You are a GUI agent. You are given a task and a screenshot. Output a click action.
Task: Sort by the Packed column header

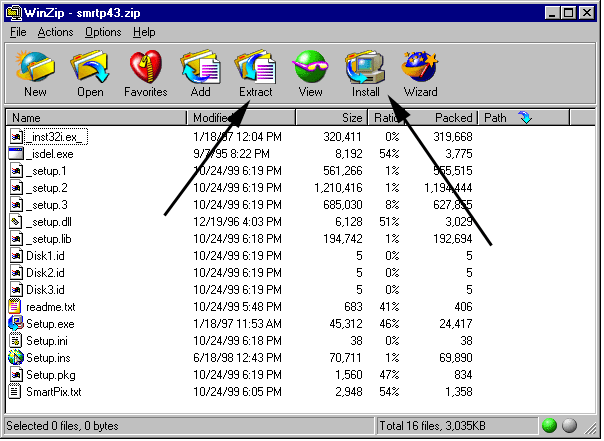click(441, 117)
